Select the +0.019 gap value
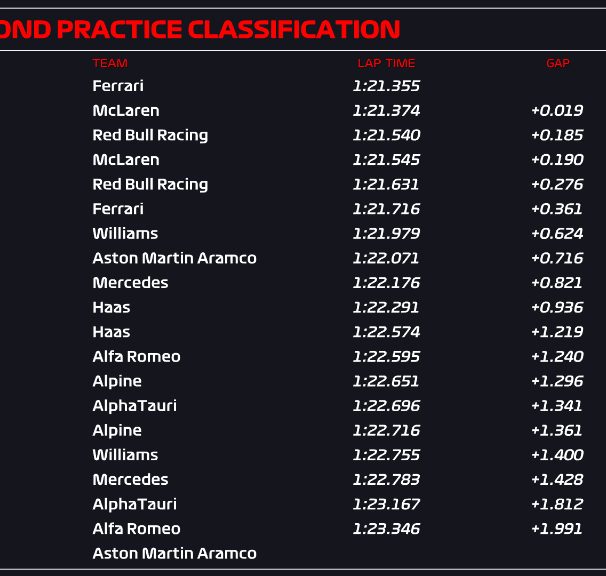Viewport: 606px width, 576px height. click(557, 111)
